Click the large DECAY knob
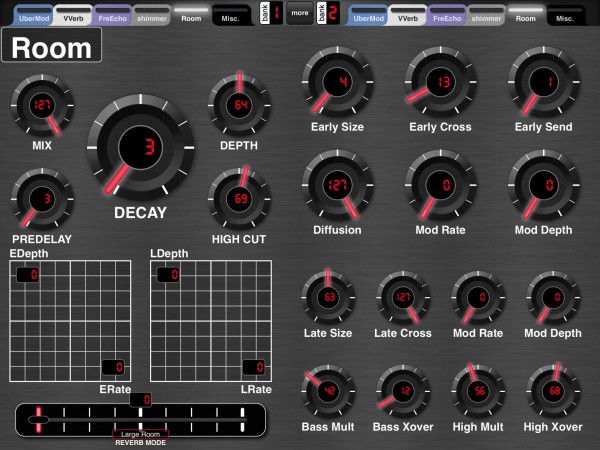This screenshot has height=450, width=600. [140, 147]
